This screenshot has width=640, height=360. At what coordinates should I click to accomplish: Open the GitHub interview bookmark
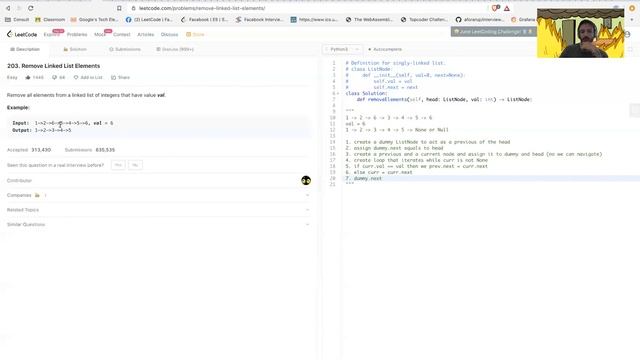click(480, 19)
